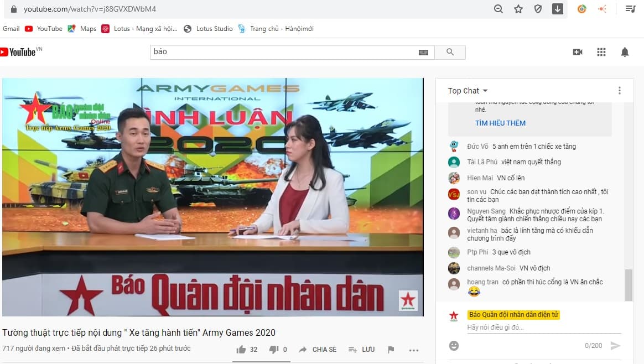The height and width of the screenshot is (364, 644).
Task: Click channels Ma-Soi's chat avatar
Action: [454, 268]
